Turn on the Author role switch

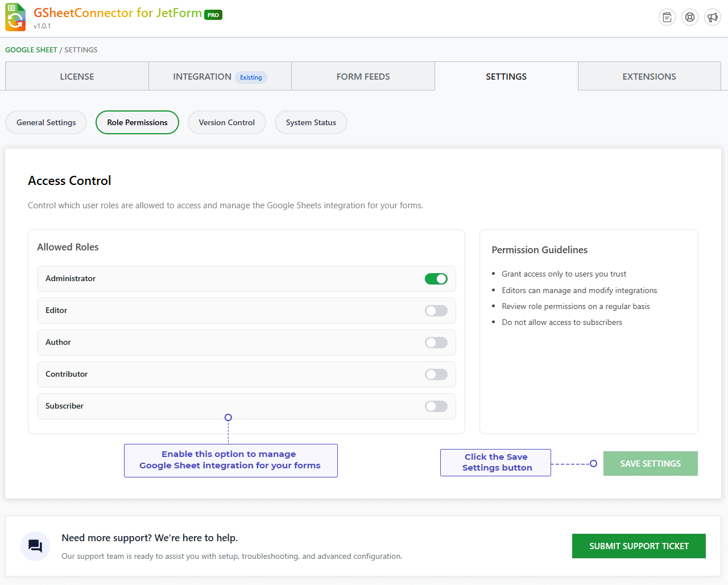pyautogui.click(x=436, y=343)
